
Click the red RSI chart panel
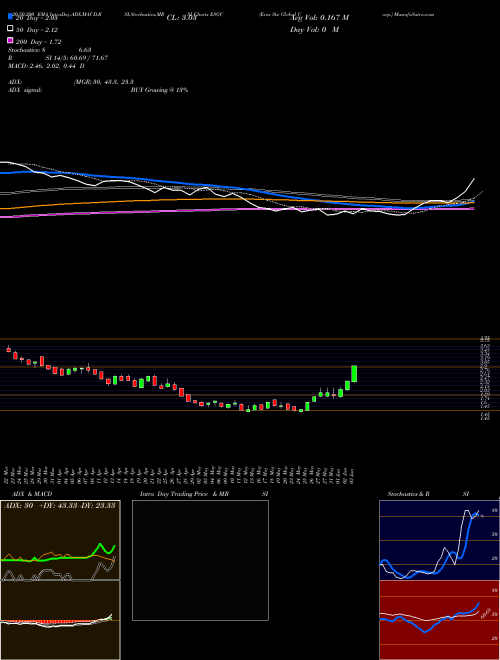click(439, 620)
